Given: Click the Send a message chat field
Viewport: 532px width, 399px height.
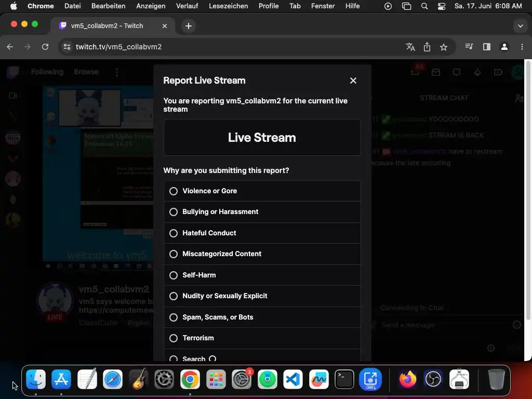Looking at the screenshot, I should point(443,325).
